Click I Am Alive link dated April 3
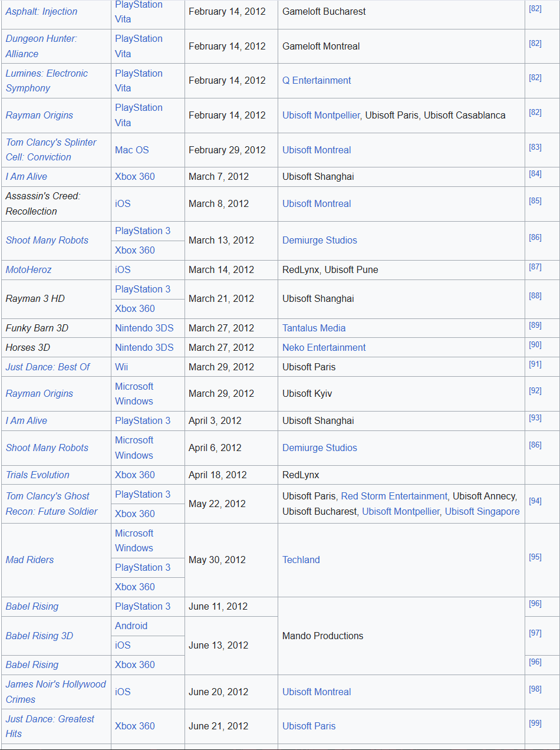560x750 pixels. (27, 420)
